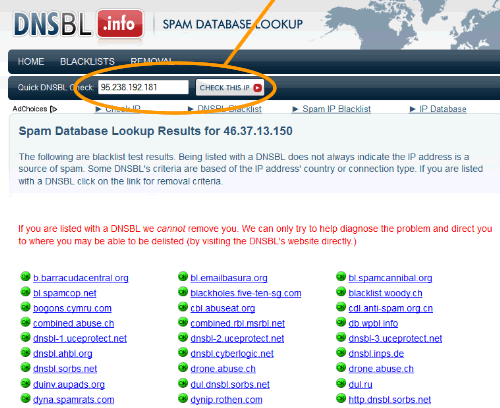Open the Spam IP Blacklist ad link

click(336, 109)
